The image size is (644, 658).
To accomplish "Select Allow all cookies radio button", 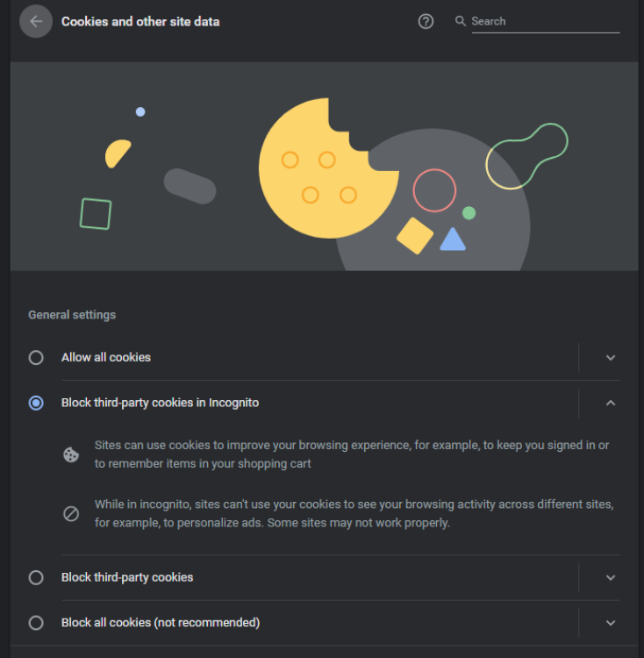I will (x=36, y=358).
